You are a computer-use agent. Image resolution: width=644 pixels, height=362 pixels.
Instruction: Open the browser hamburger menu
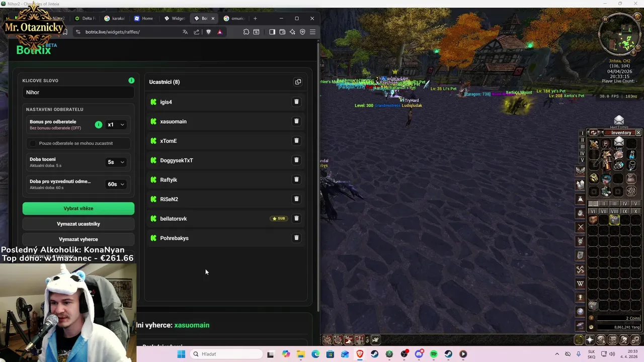(312, 32)
